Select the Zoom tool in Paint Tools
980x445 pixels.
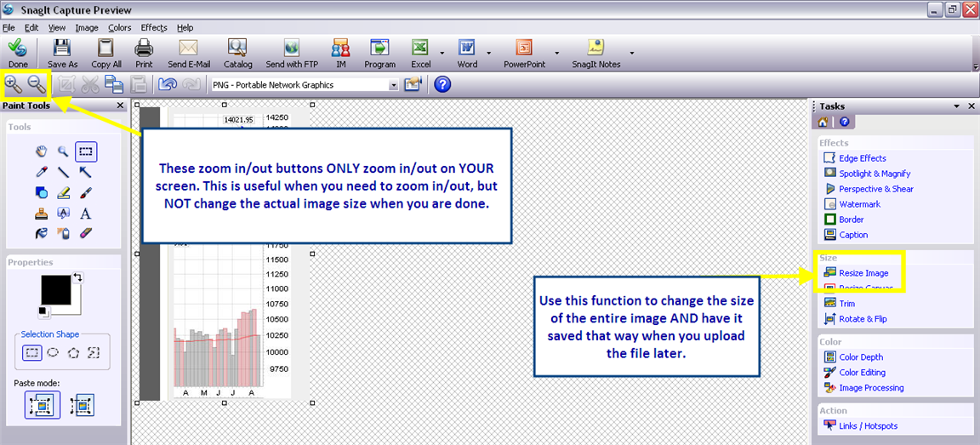pos(62,151)
